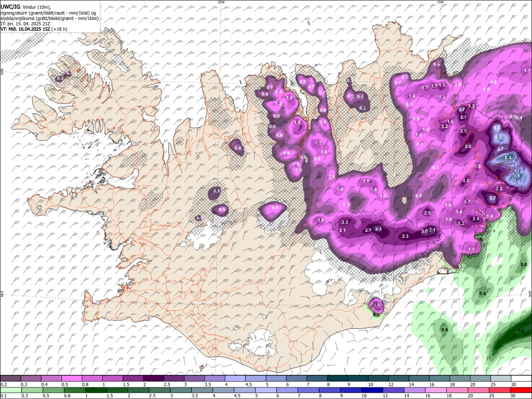The height and width of the screenshot is (399, 532).
Task: Click the "15W" longitude label
Action: tap(440, 2)
